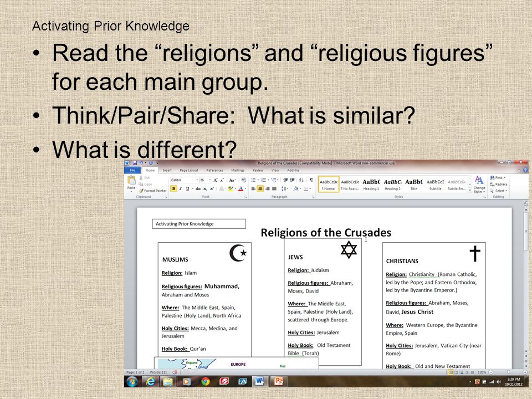Click the Save icon in quick access toolbar
532x399 pixels.
click(135, 163)
